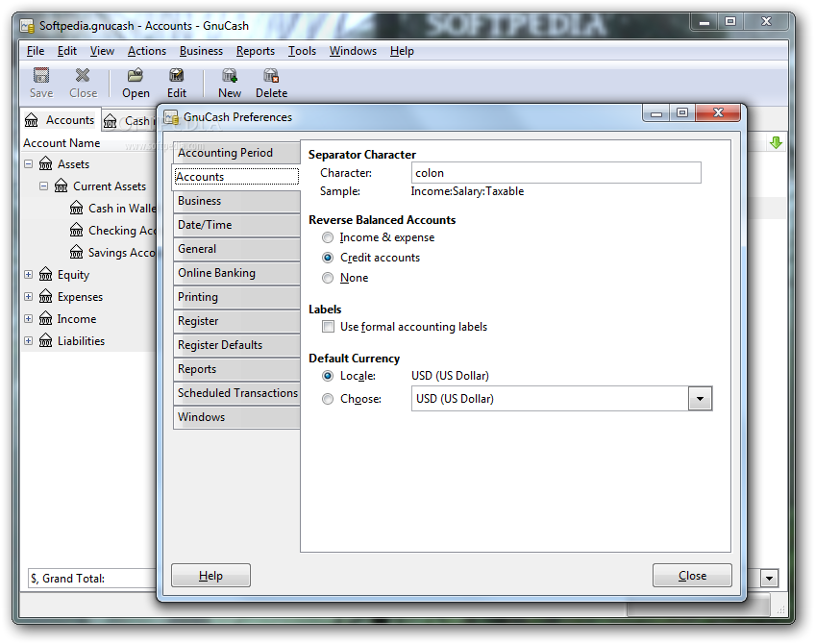Click the Equity account bank icon
Viewport: 815px width, 644px height.
[x=46, y=275]
